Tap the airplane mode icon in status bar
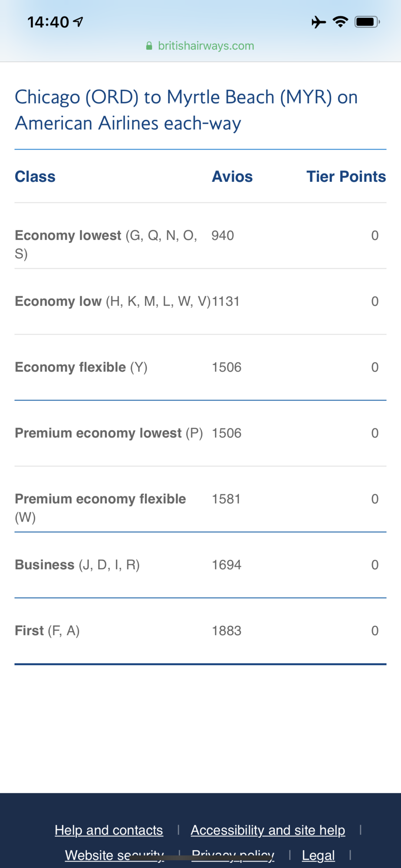The width and height of the screenshot is (401, 868). click(x=319, y=22)
